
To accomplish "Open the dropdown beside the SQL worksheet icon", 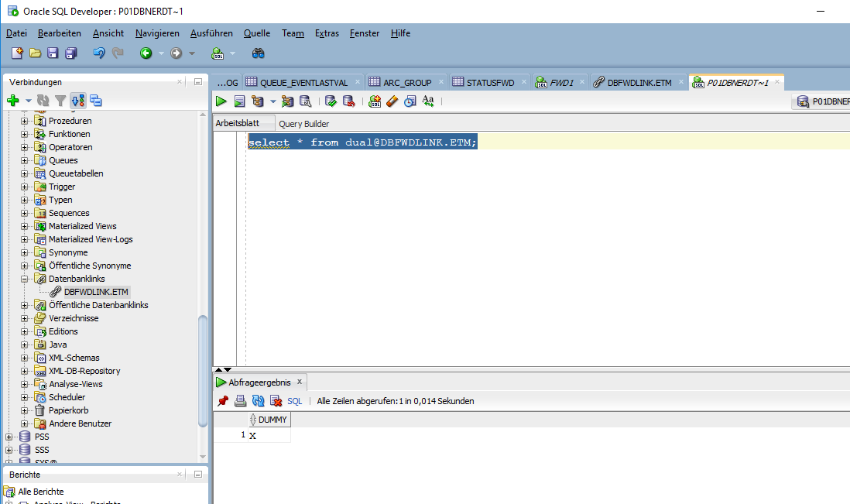I will pyautogui.click(x=232, y=53).
